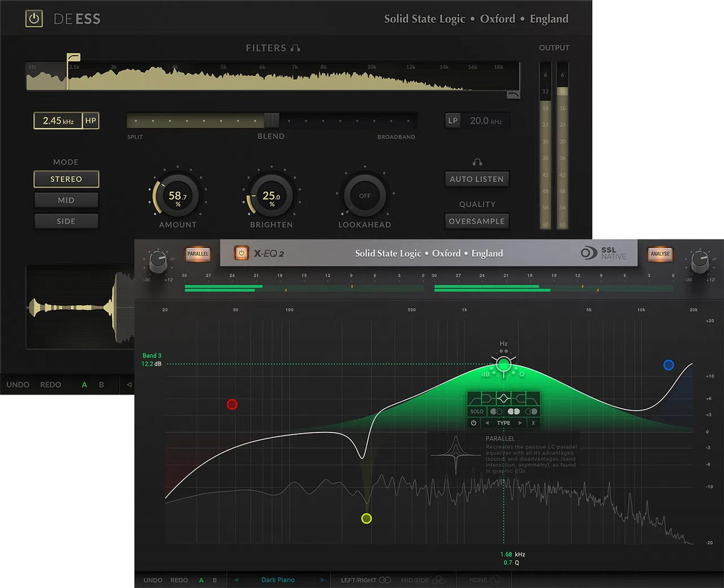Open the next preset with the right arrow

(322, 580)
